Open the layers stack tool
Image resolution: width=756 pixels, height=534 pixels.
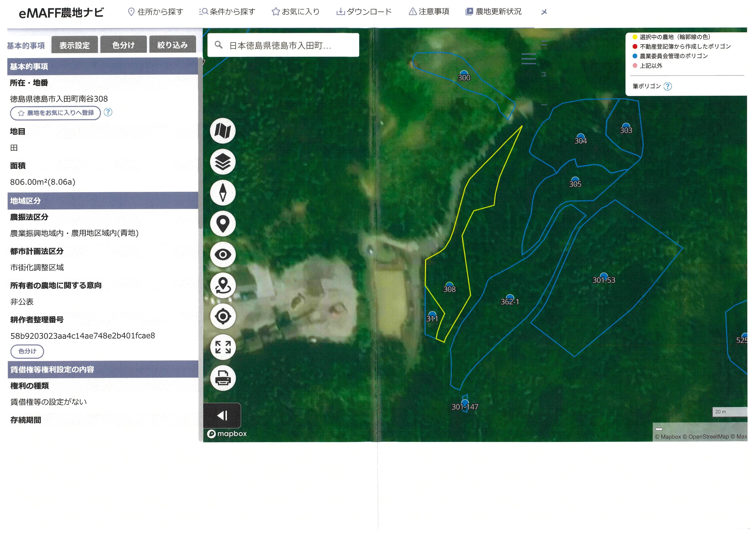(x=223, y=162)
